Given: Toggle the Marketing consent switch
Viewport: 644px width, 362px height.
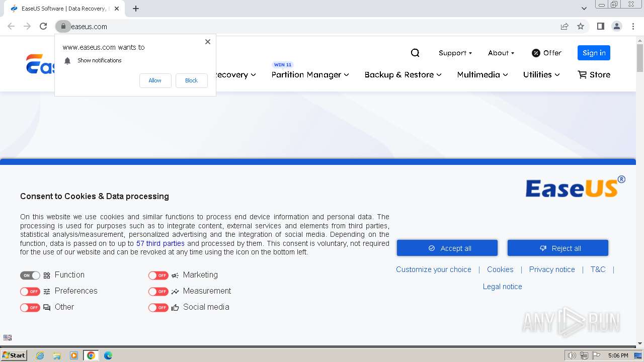Looking at the screenshot, I should pos(158,276).
